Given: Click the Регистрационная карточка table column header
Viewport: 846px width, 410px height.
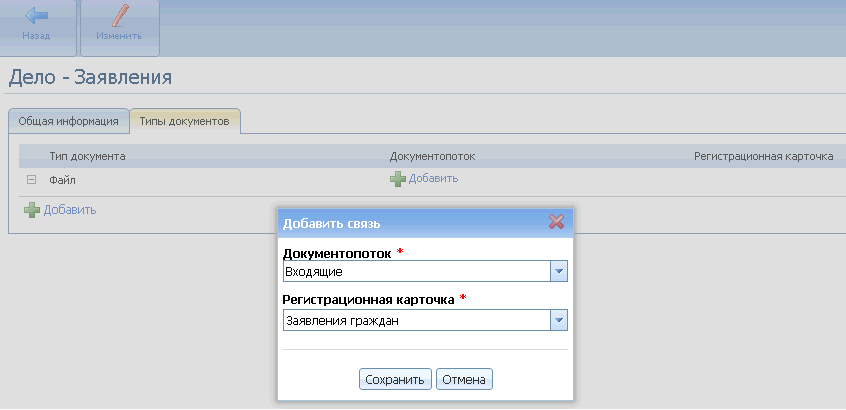Looking at the screenshot, I should [763, 157].
